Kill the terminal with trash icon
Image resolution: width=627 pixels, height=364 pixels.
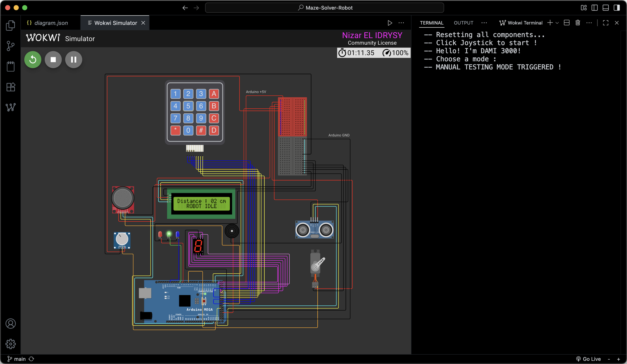[x=578, y=23]
